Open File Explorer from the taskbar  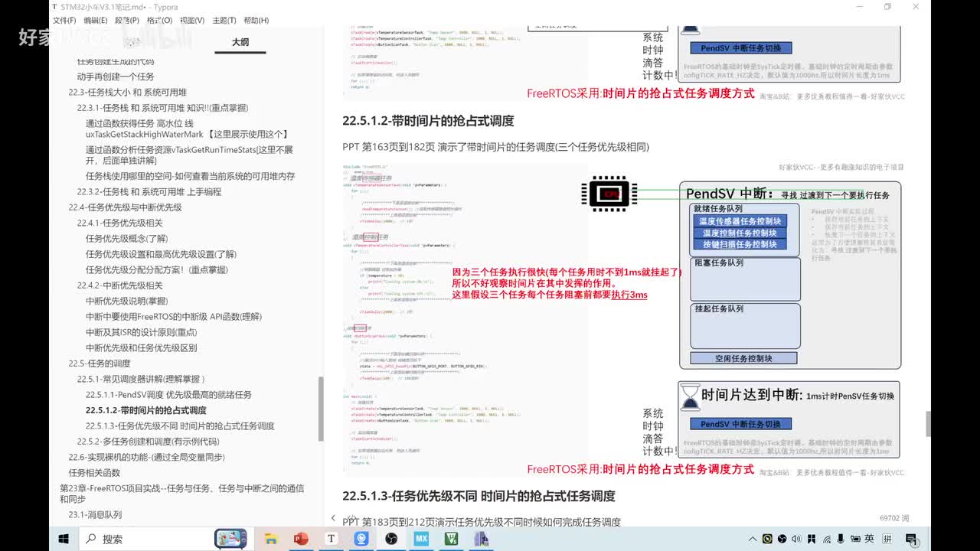click(x=270, y=539)
